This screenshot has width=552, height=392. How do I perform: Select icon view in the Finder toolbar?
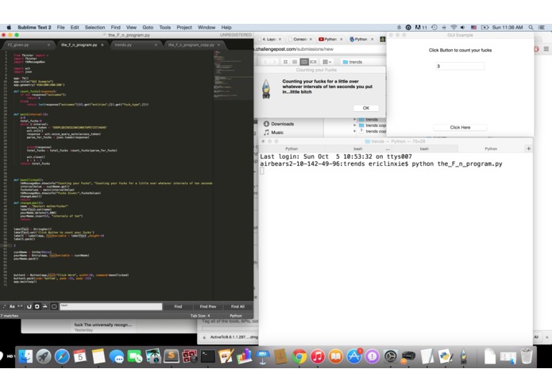tap(285, 62)
